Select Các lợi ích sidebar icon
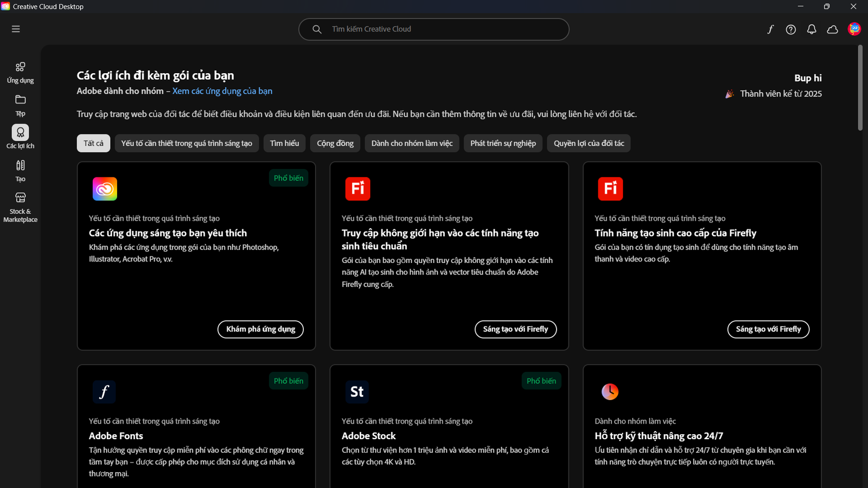The image size is (868, 488). [20, 132]
